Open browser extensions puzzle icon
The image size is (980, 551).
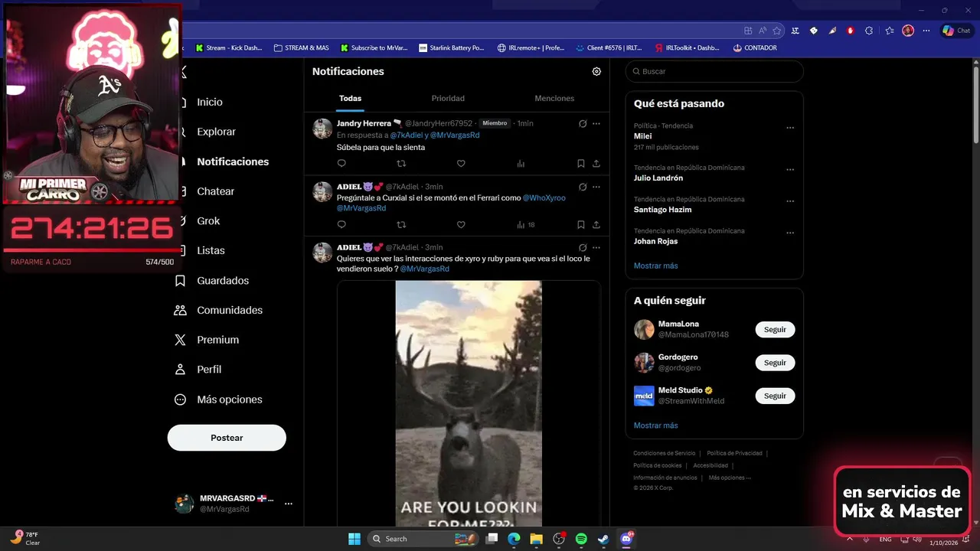tap(869, 31)
